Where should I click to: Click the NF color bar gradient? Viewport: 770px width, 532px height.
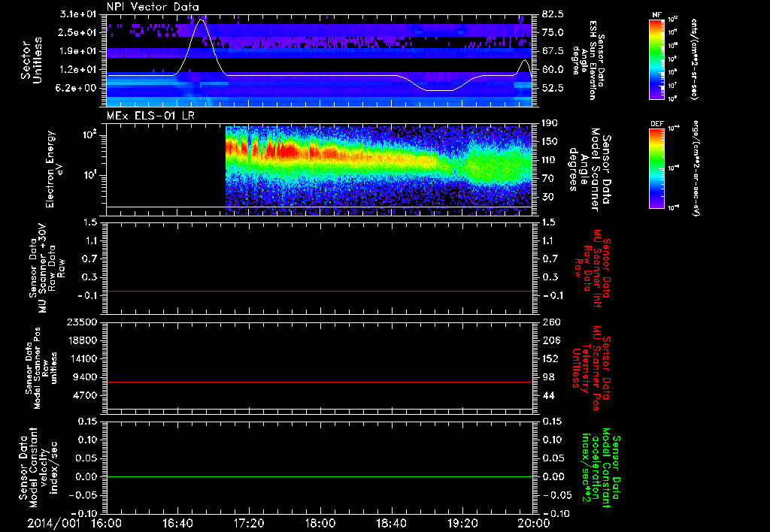(657, 59)
